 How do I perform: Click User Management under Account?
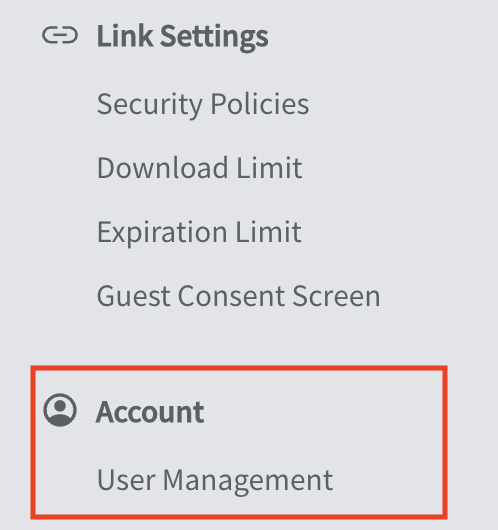[215, 480]
